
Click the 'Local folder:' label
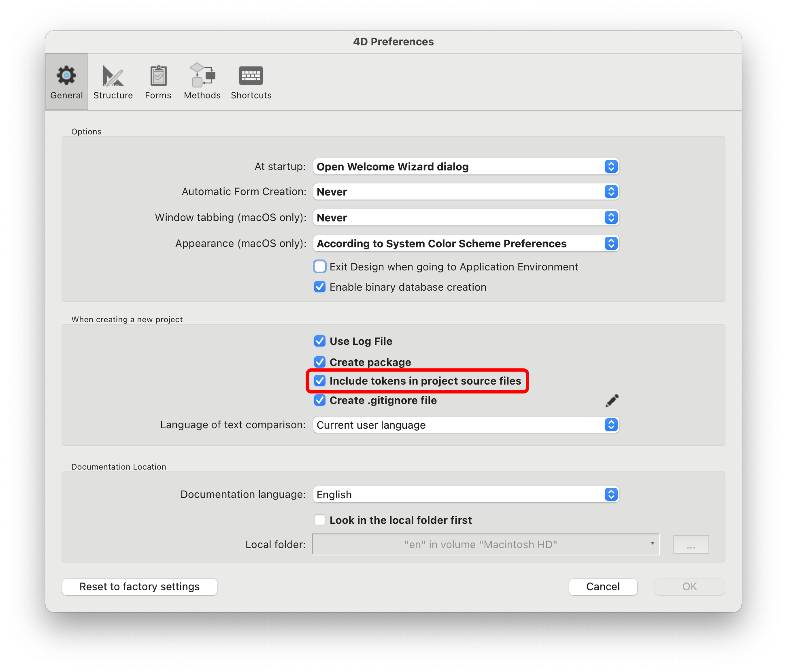pyautogui.click(x=276, y=545)
